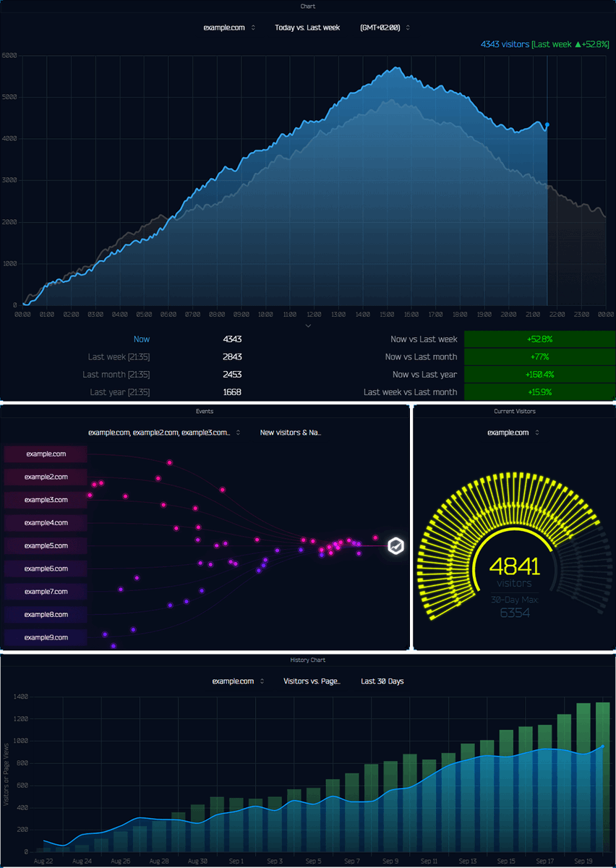
Task: Click the +160.4% Now vs Last year cell
Action: (539, 375)
